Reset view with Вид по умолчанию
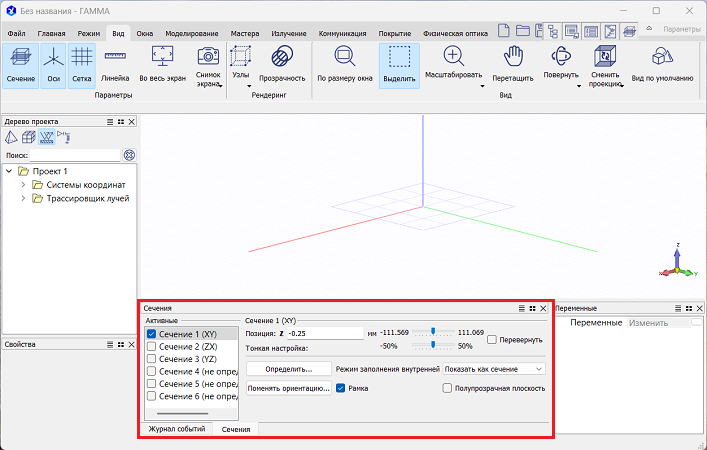707x450 pixels. click(662, 65)
